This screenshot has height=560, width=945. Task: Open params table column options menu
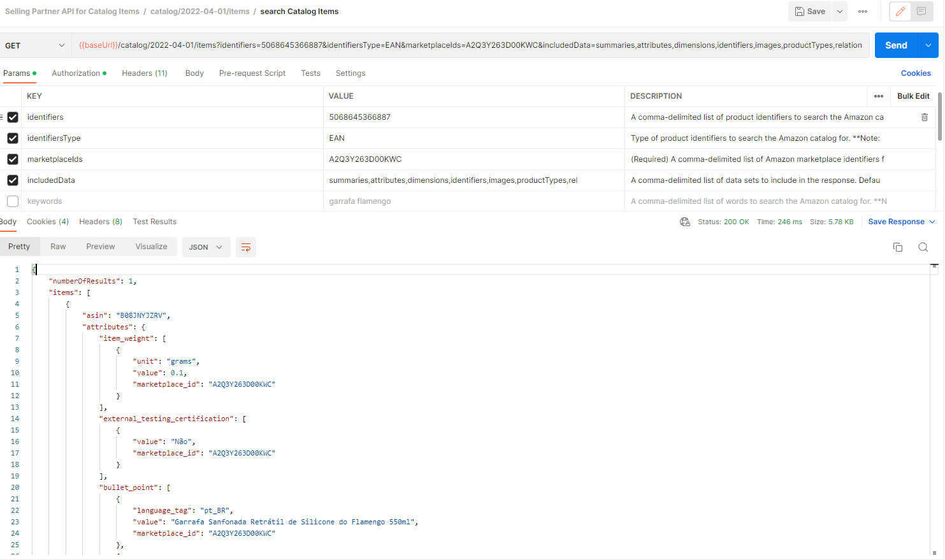click(879, 96)
